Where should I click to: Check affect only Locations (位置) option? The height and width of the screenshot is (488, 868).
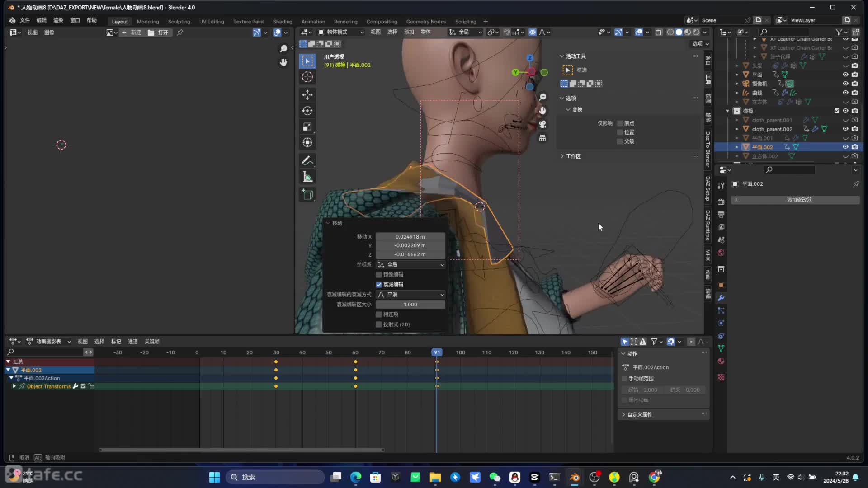click(x=620, y=132)
